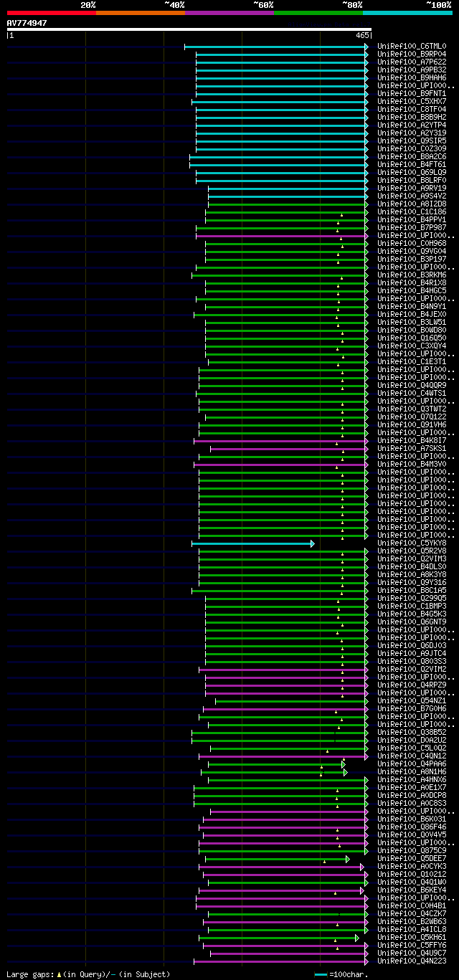
Task: Select the UniRef100_D0A2U2 label
Action: coord(412,741)
